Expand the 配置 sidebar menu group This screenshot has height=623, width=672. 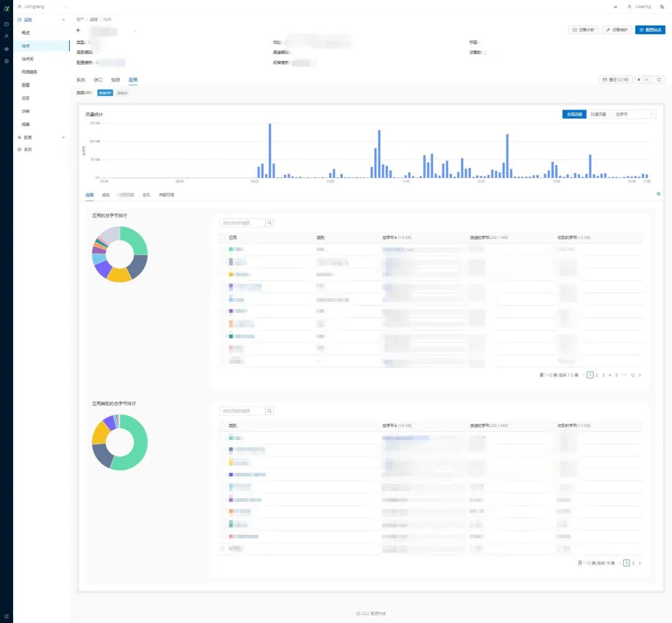(41, 137)
